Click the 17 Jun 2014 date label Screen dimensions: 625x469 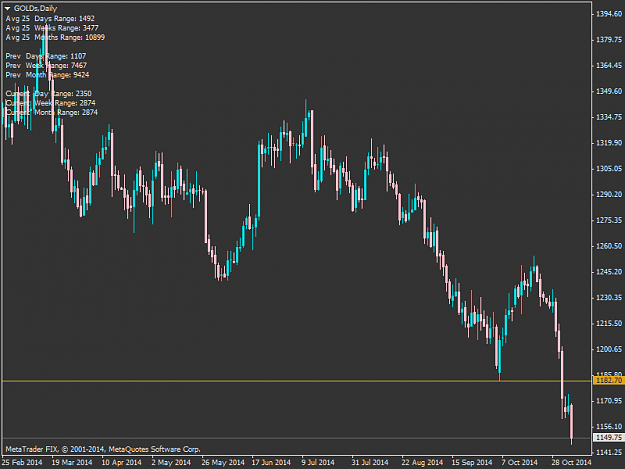(x=271, y=463)
